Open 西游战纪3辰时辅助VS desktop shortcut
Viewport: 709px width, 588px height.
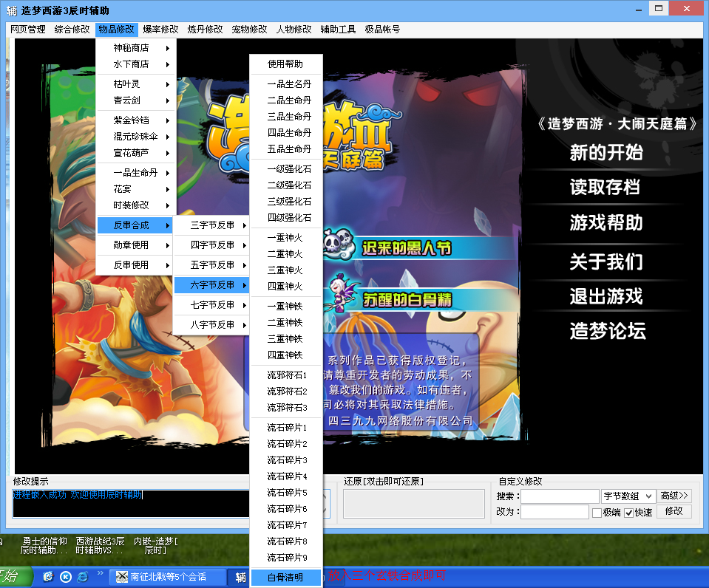click(100, 545)
